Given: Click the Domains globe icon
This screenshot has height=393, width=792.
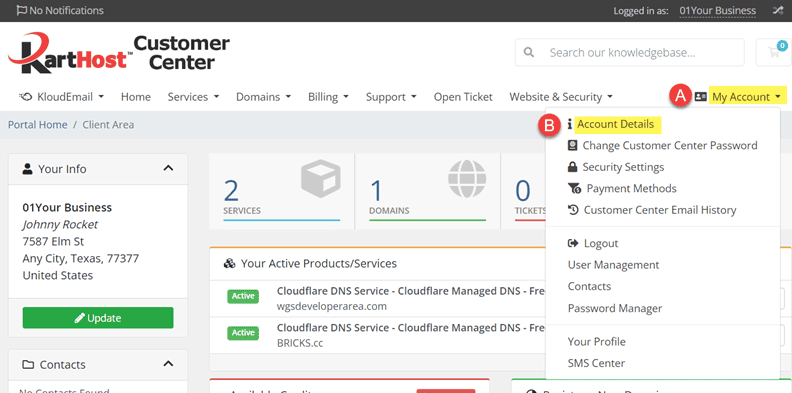Looking at the screenshot, I should (x=467, y=178).
